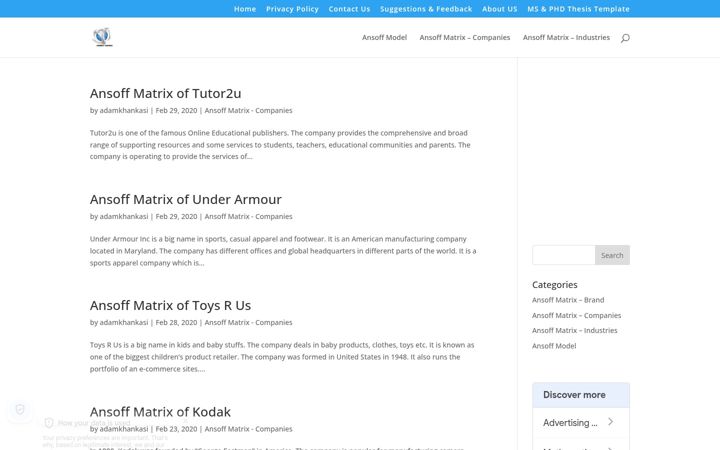
Task: Open Ansoff Matrix – Industries sidebar category
Action: 574,330
